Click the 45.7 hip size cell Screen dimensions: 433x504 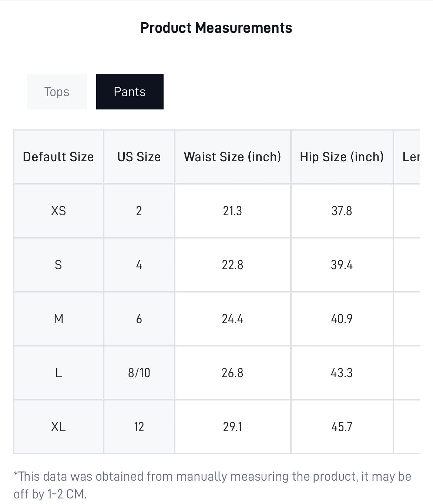342,427
